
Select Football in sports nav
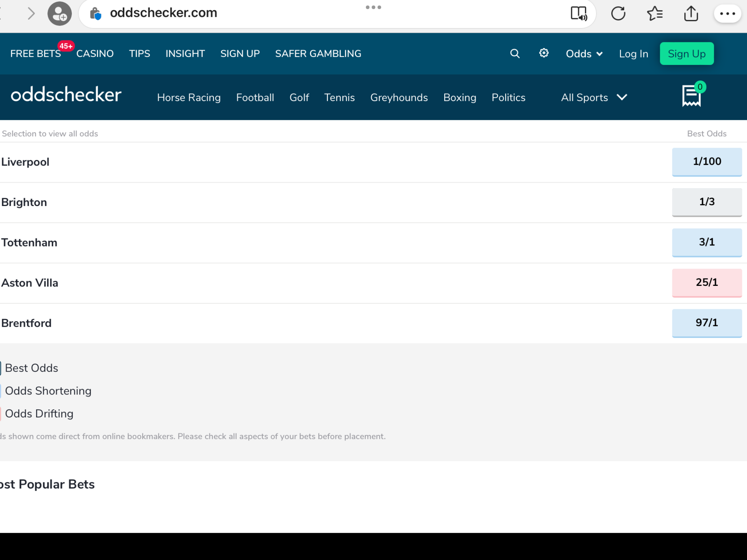pyautogui.click(x=255, y=97)
